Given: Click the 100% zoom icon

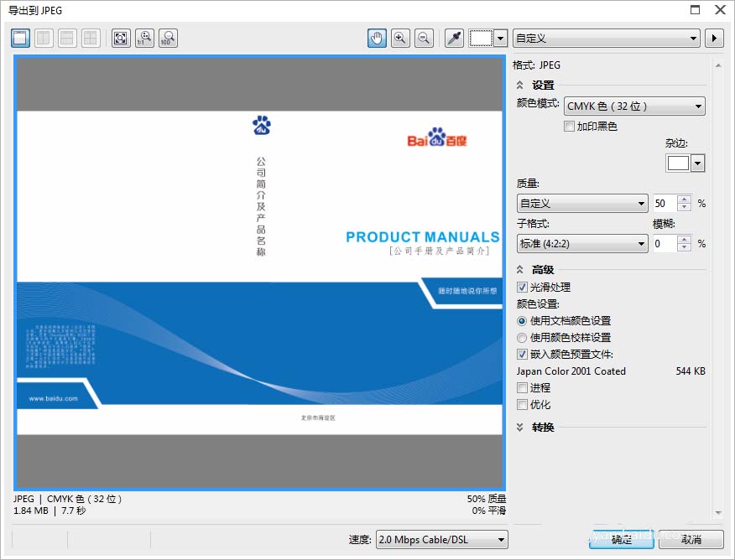Looking at the screenshot, I should coord(168,38).
